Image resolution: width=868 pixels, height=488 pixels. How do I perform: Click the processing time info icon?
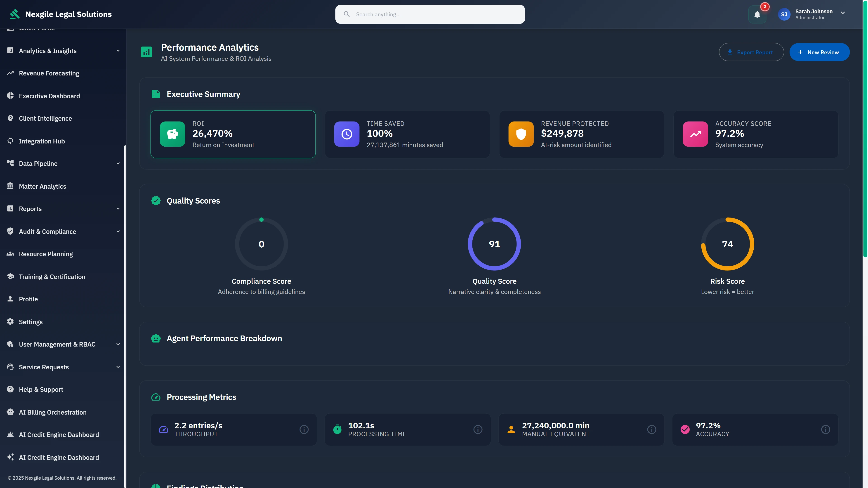[x=477, y=429]
